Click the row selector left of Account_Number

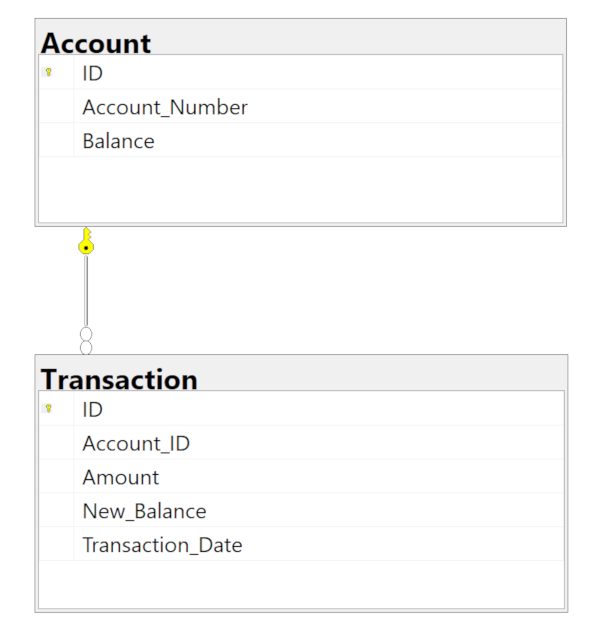pos(57,106)
